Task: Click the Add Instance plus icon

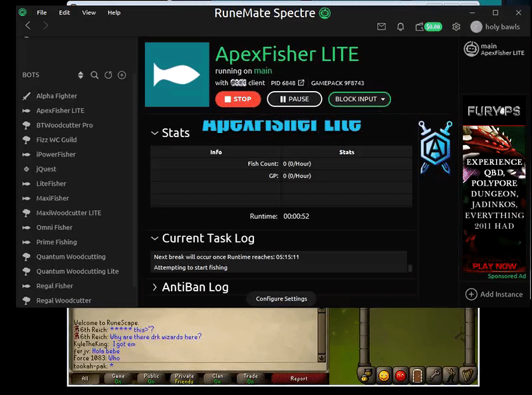Action: tap(471, 294)
